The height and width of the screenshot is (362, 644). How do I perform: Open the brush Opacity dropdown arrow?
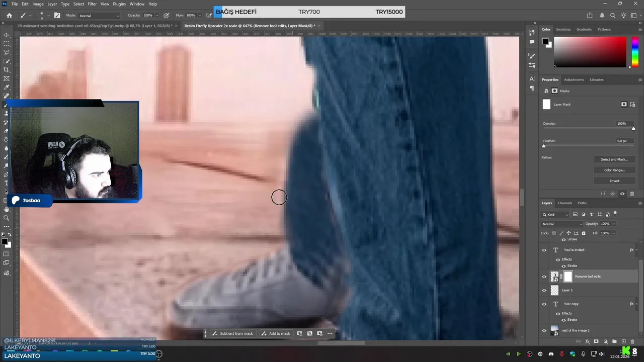(x=156, y=16)
